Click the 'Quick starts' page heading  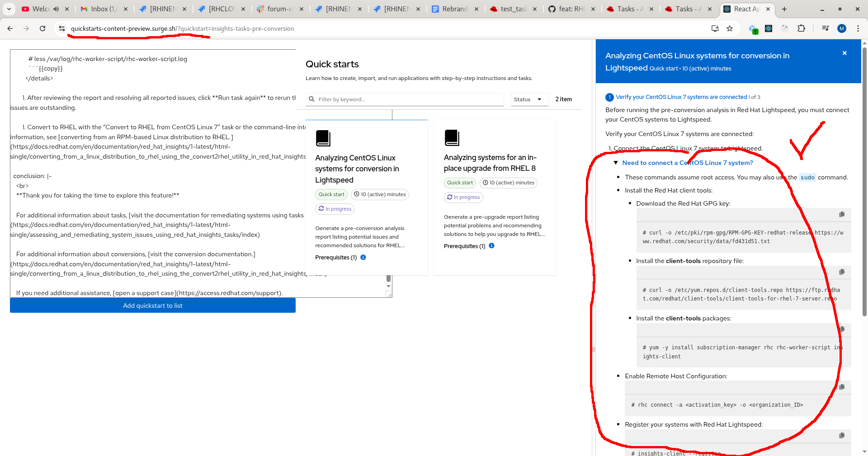pos(332,64)
